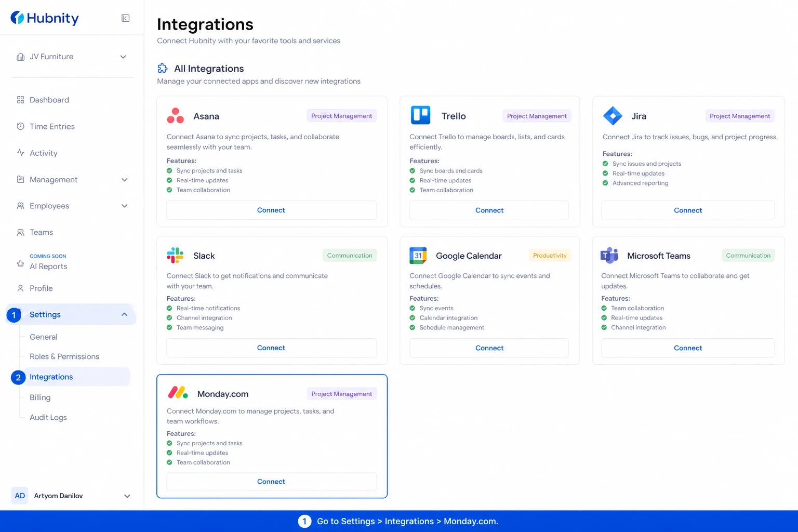The height and width of the screenshot is (532, 798).
Task: Connect the Jira integration
Action: click(x=688, y=210)
